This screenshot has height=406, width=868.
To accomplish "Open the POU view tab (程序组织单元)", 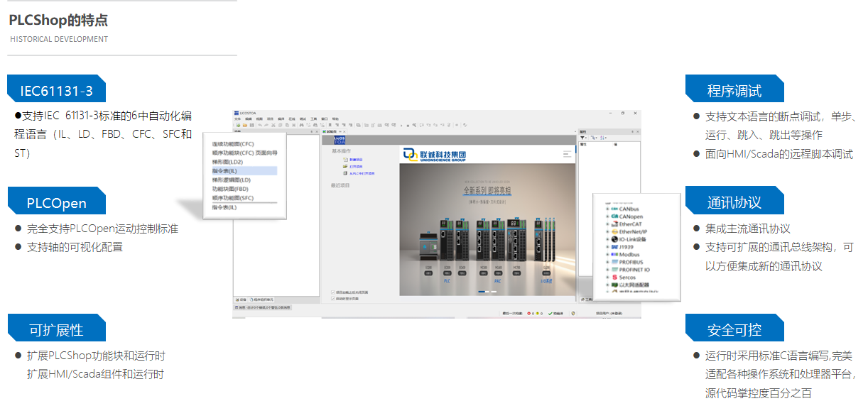I will click(261, 300).
